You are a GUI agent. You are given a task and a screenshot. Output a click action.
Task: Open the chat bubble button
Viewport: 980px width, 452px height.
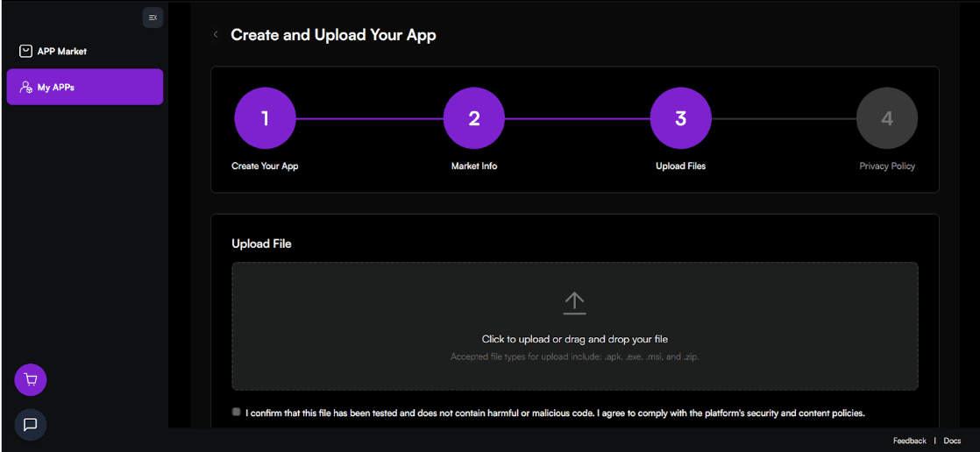pos(31,425)
